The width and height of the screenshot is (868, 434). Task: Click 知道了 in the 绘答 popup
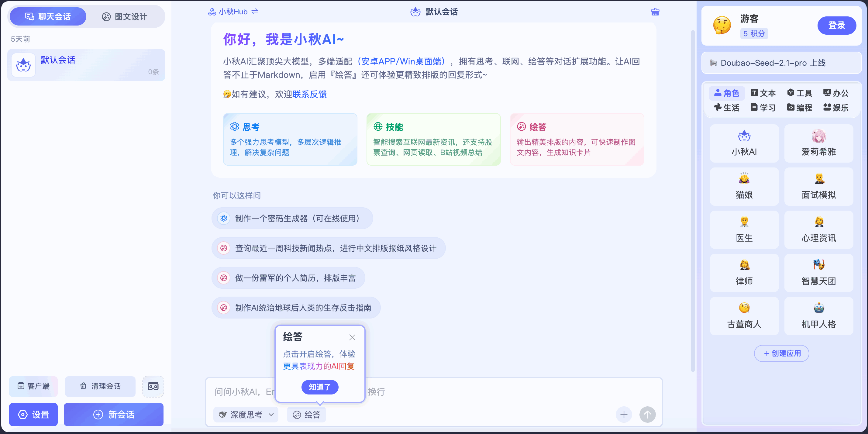(x=320, y=387)
